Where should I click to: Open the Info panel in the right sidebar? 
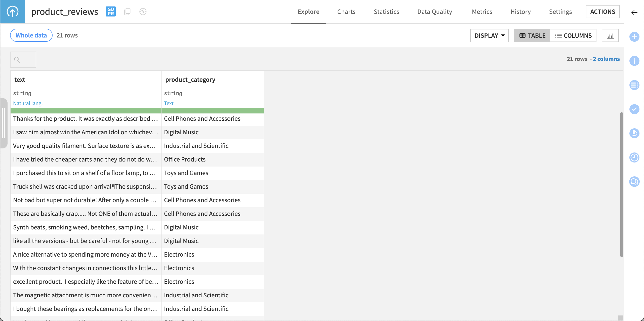634,61
